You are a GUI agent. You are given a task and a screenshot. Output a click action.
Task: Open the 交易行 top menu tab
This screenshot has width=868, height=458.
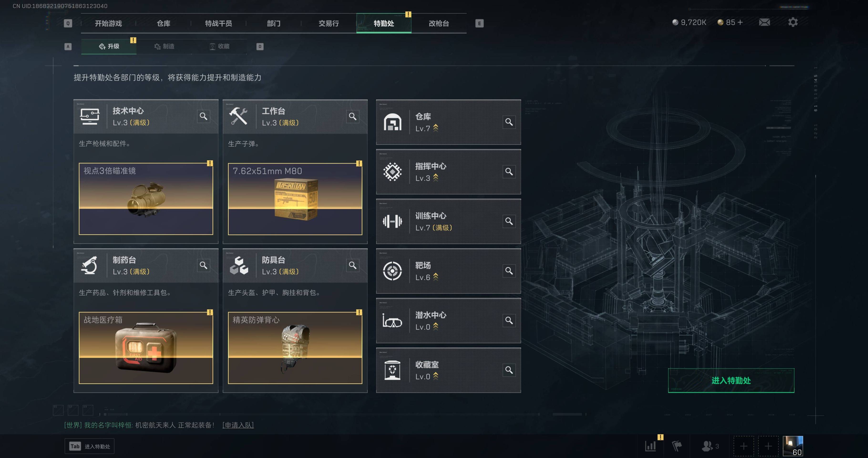[x=329, y=23]
